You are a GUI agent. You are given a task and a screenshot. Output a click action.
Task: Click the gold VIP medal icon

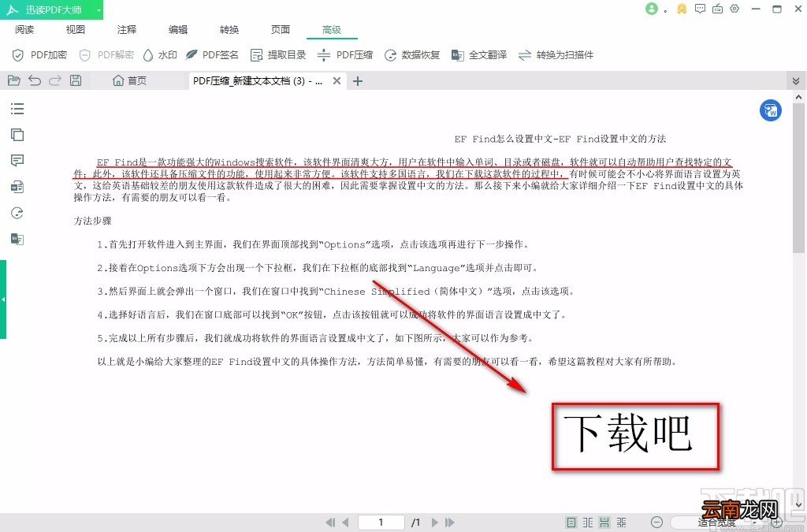point(682,9)
